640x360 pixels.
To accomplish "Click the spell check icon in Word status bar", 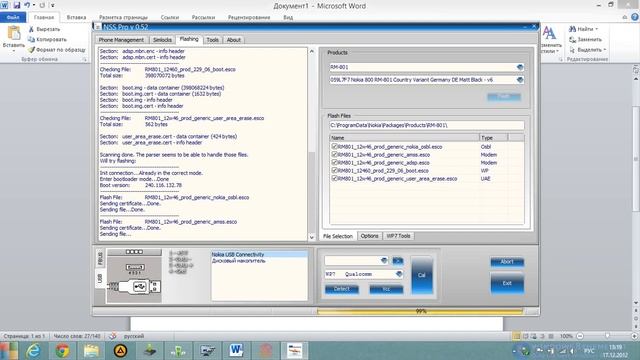I will (113, 336).
